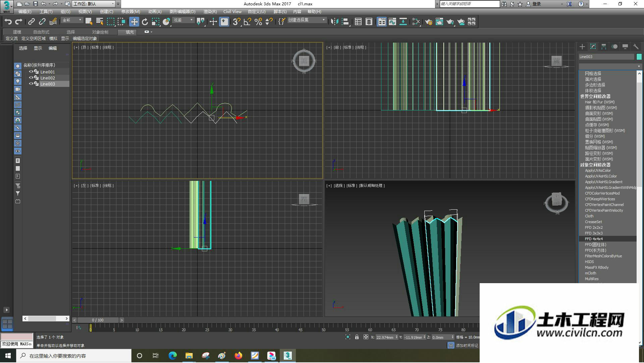Click the 模拟 ribbon button
The height and width of the screenshot is (363, 644).
[53, 39]
